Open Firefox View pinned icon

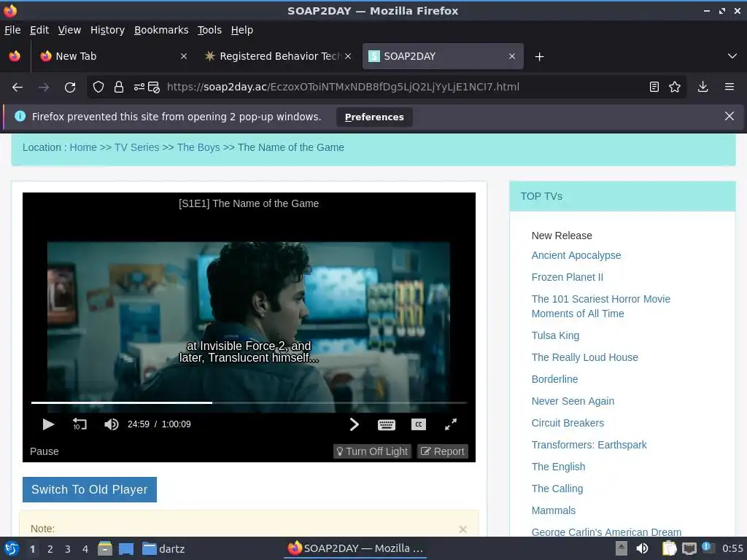click(x=15, y=56)
